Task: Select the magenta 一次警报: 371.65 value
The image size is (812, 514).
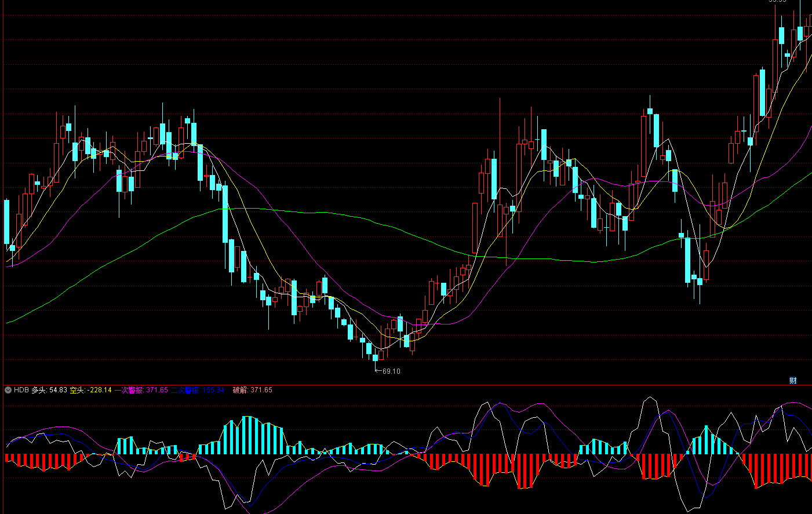Action: 141,390
